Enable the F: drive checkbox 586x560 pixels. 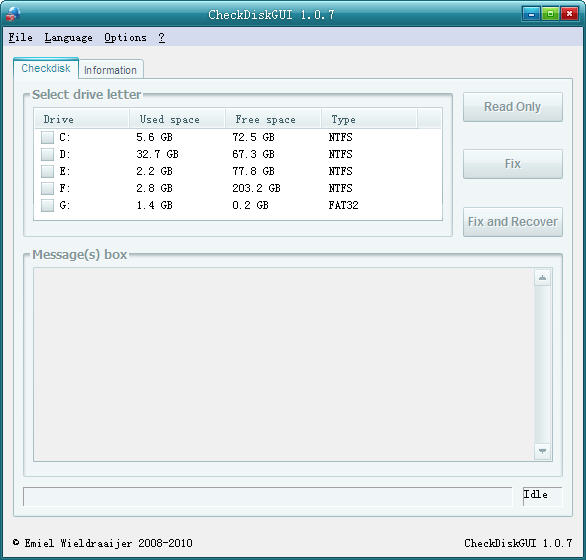[x=47, y=188]
